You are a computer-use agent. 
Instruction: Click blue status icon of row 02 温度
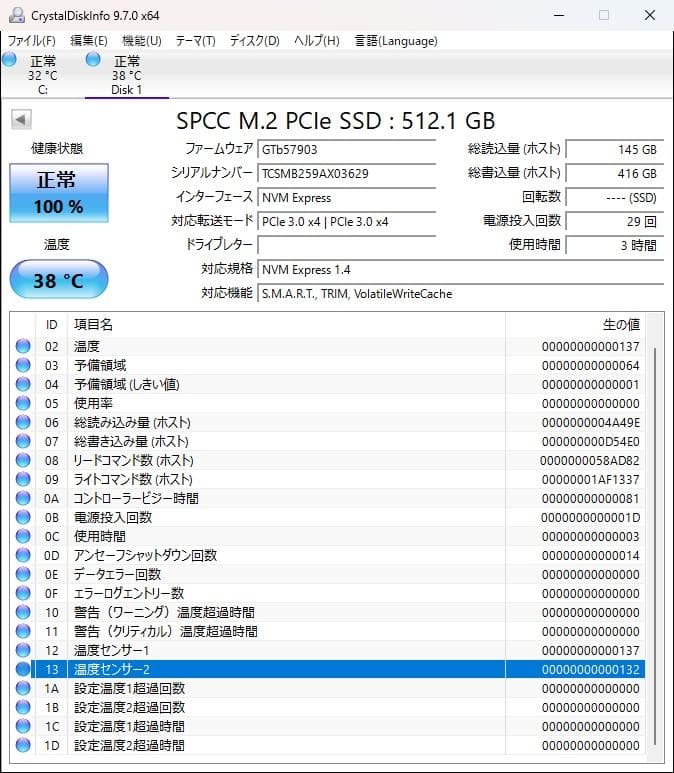tap(23, 346)
